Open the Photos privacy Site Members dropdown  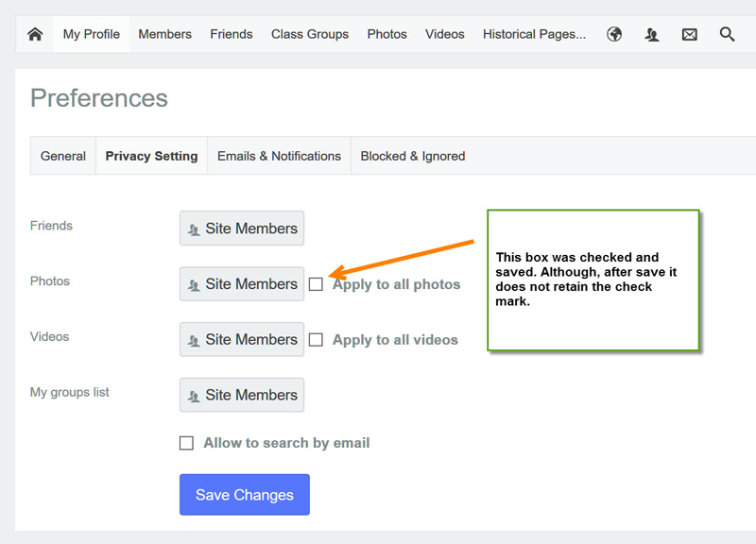tap(242, 283)
